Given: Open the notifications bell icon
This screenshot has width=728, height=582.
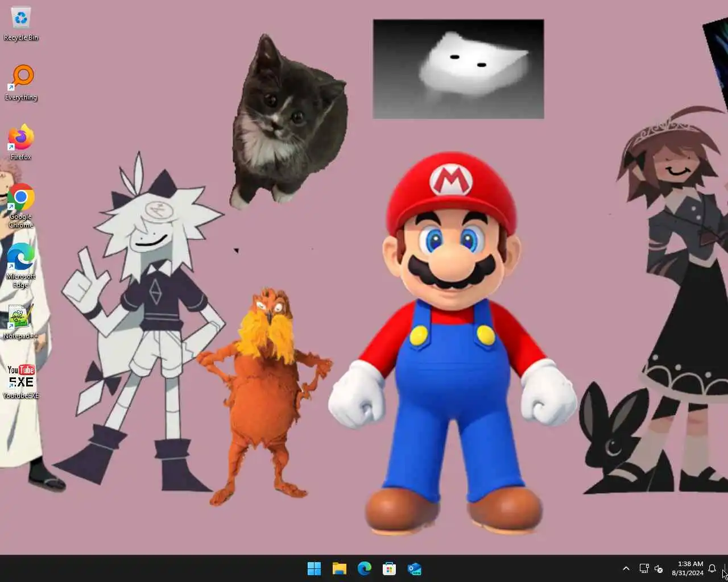Looking at the screenshot, I should 712,568.
